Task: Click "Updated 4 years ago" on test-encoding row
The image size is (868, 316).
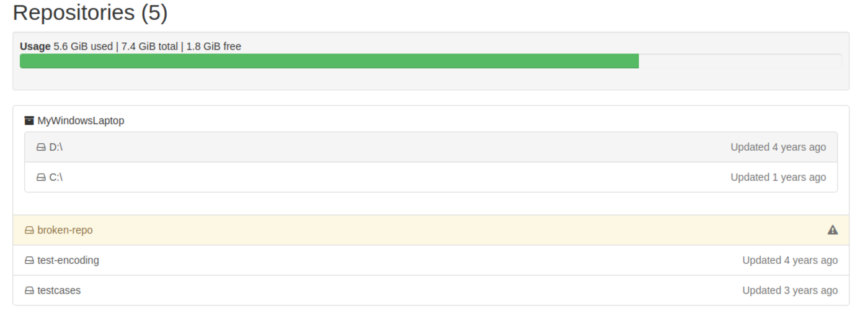Action: click(790, 260)
